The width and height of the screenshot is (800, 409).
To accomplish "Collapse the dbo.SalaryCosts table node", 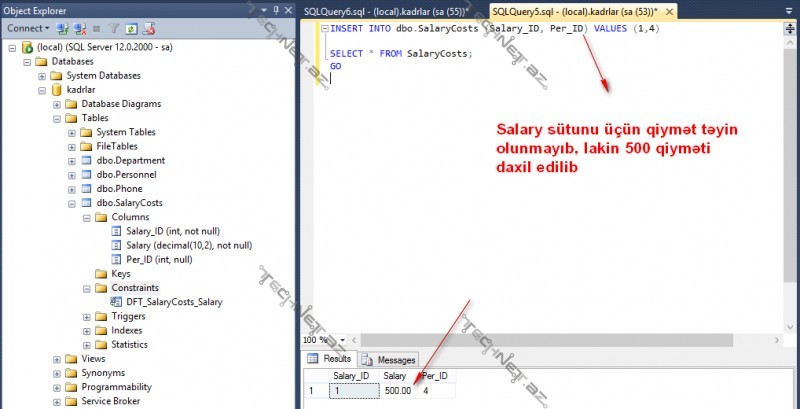I will 71,203.
